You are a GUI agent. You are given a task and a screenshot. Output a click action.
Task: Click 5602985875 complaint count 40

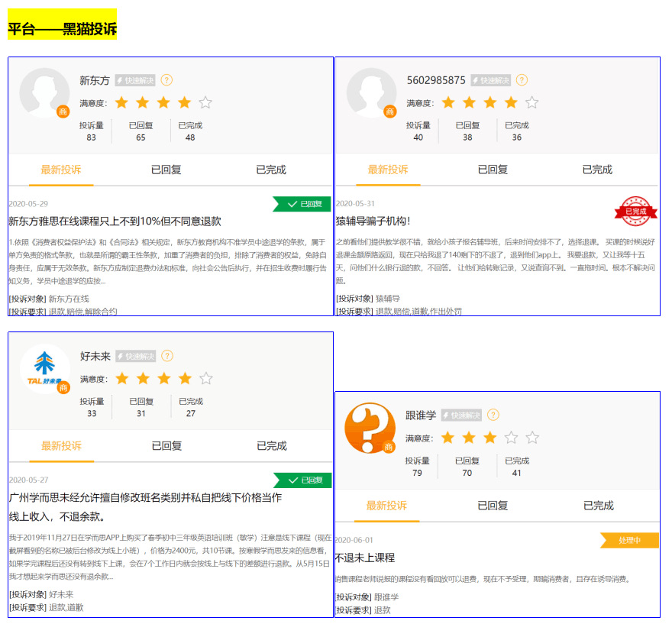pos(418,137)
